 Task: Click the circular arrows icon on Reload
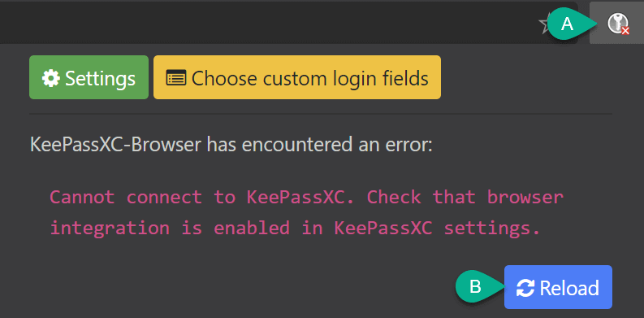click(525, 288)
